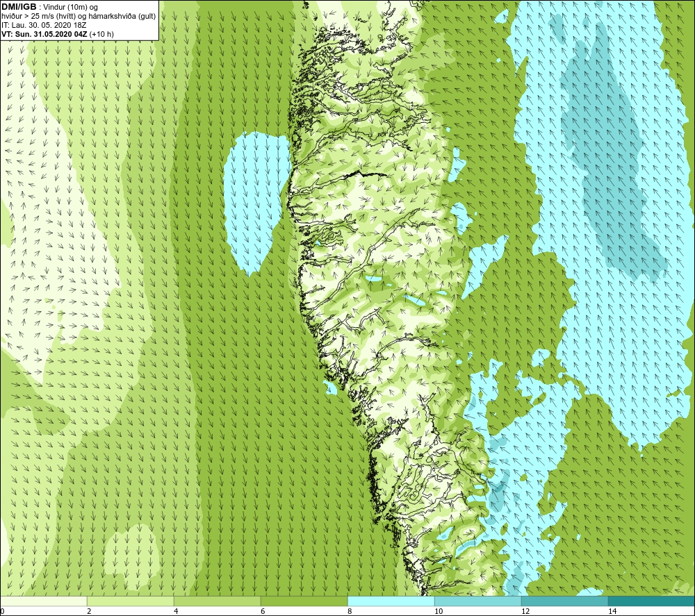This screenshot has width=695, height=616.
Task: Click the 8–10 m/s light cyan swatch
Action: [391, 601]
